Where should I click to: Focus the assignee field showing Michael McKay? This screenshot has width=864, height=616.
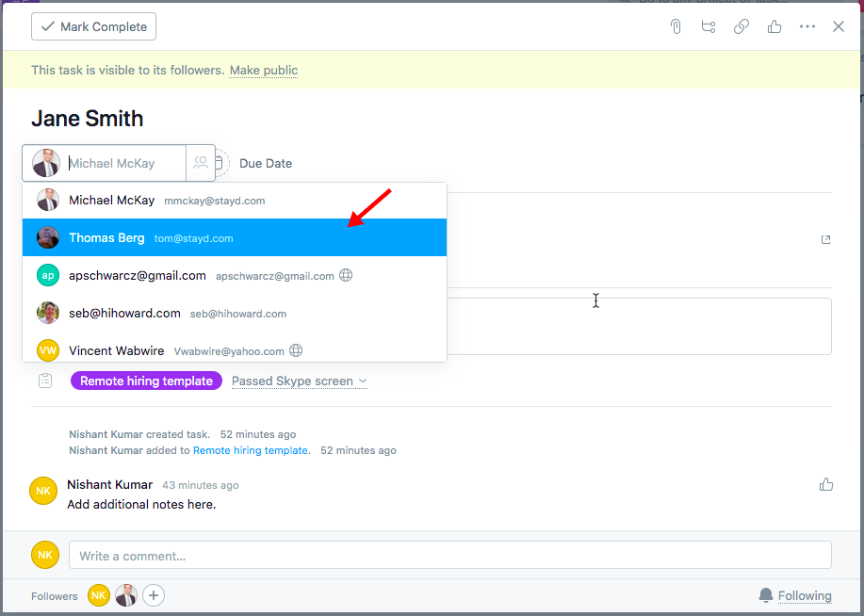tap(105, 163)
